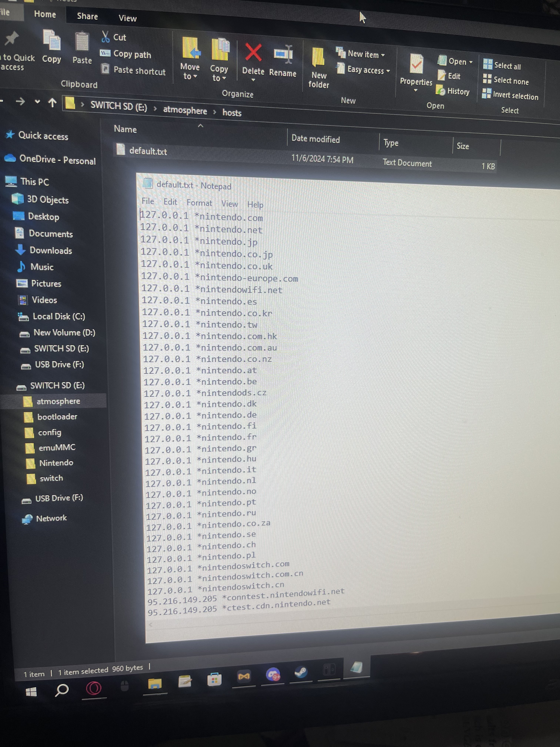Image resolution: width=560 pixels, height=747 pixels.
Task: Open the Notepad window from the taskbar
Action: click(x=356, y=667)
